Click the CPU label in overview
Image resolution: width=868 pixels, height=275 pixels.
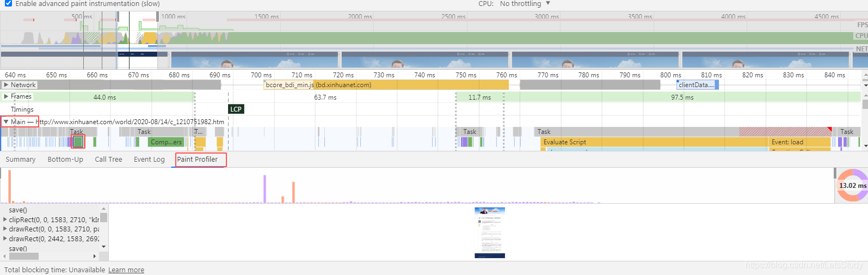click(x=861, y=36)
